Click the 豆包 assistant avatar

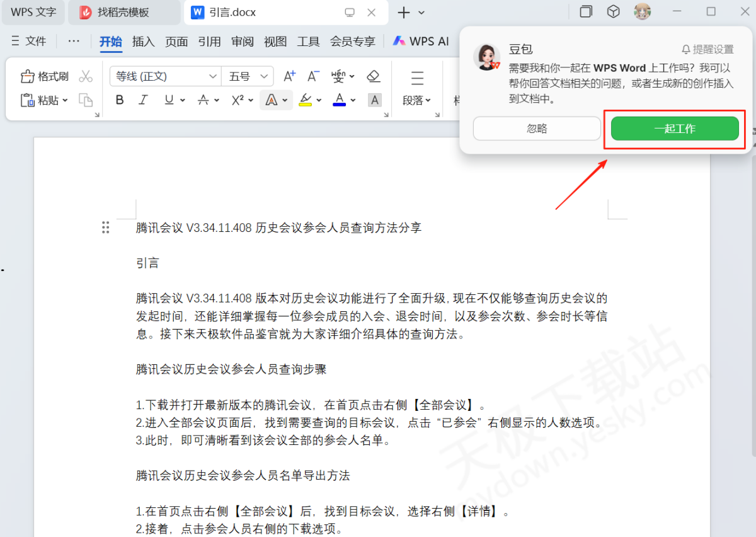click(487, 57)
